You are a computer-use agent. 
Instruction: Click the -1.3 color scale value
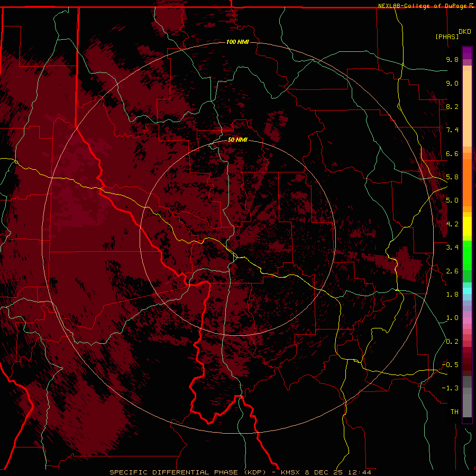450,388
